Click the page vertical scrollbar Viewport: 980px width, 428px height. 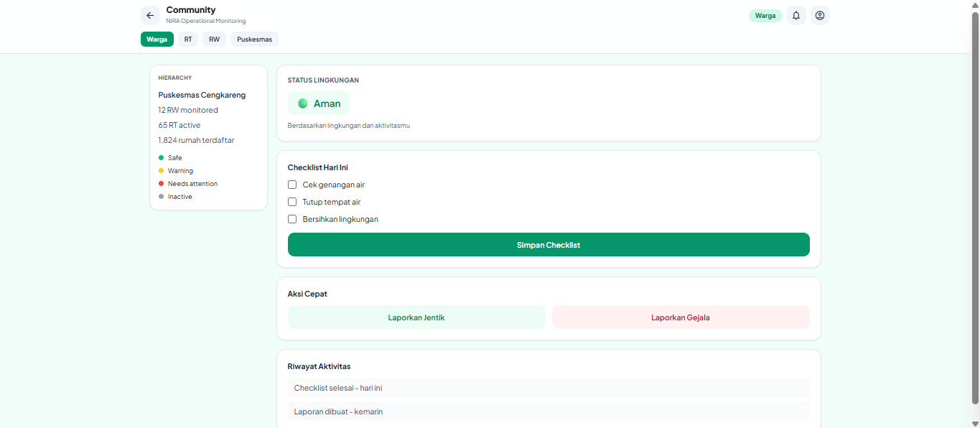[x=975, y=208]
